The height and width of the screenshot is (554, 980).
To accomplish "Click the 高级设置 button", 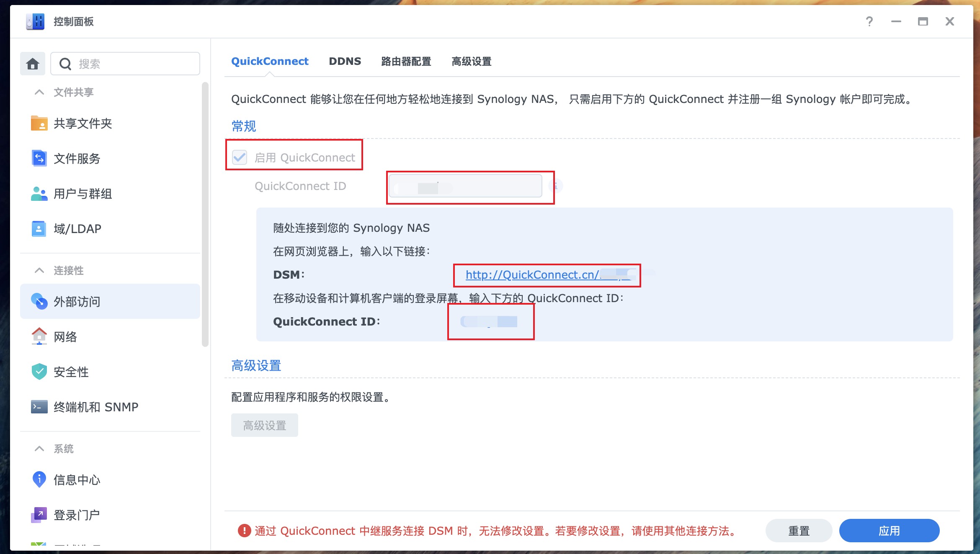I will pos(265,425).
